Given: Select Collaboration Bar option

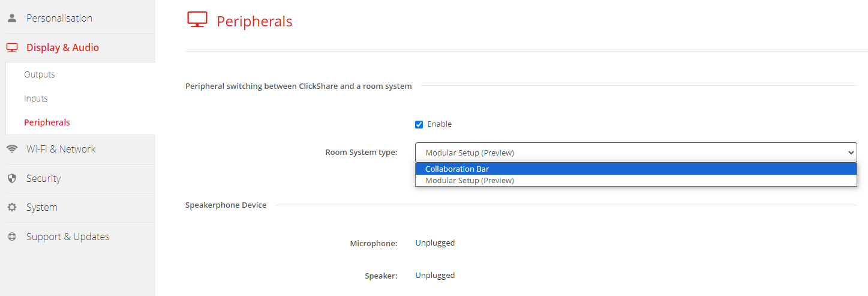Looking at the screenshot, I should (x=636, y=169).
